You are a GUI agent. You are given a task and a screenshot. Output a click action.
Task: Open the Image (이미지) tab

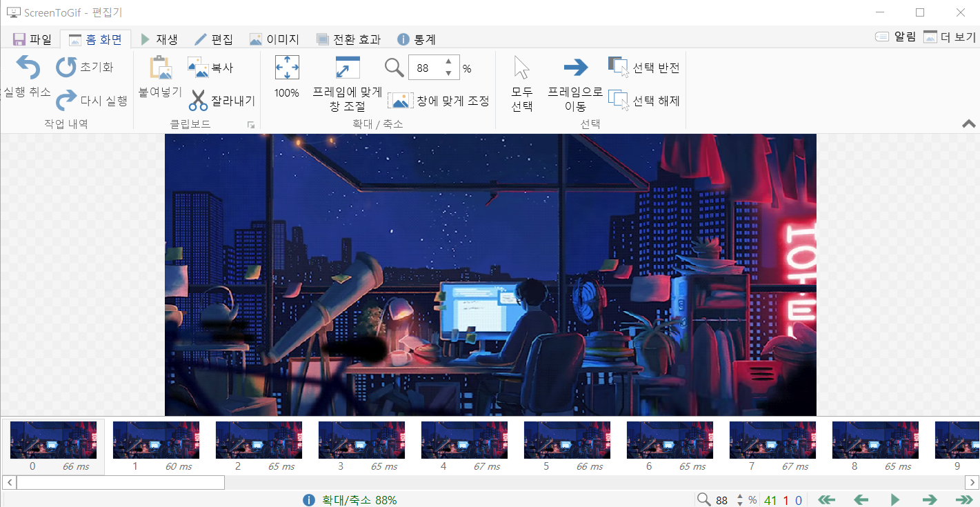pyautogui.click(x=274, y=39)
